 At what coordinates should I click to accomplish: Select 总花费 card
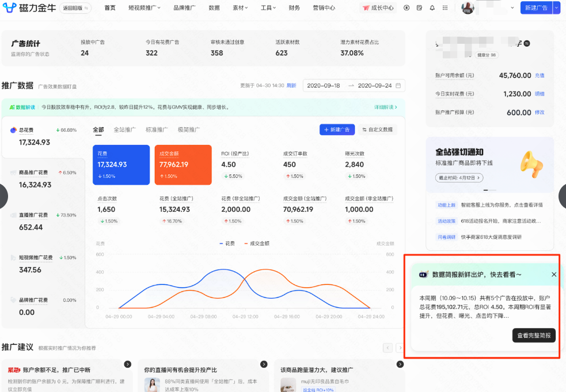43,136
